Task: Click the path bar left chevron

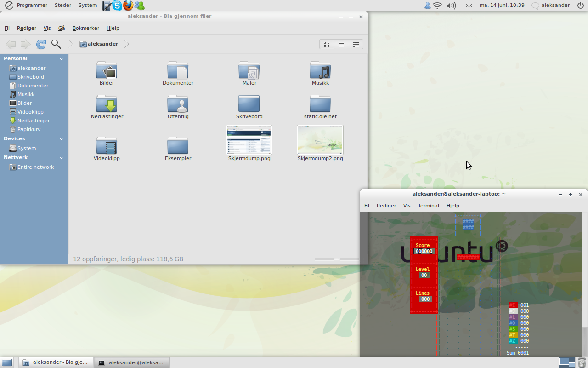Action: 71,44
